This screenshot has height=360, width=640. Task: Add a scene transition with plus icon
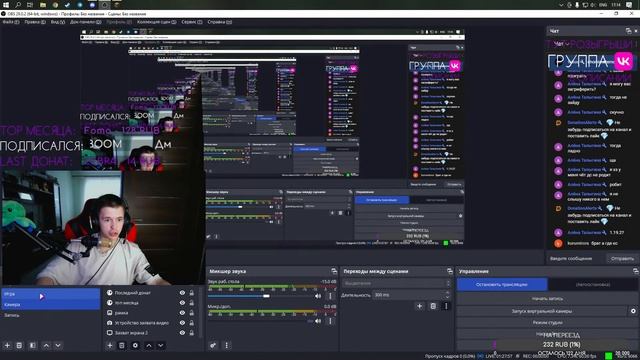(419, 306)
